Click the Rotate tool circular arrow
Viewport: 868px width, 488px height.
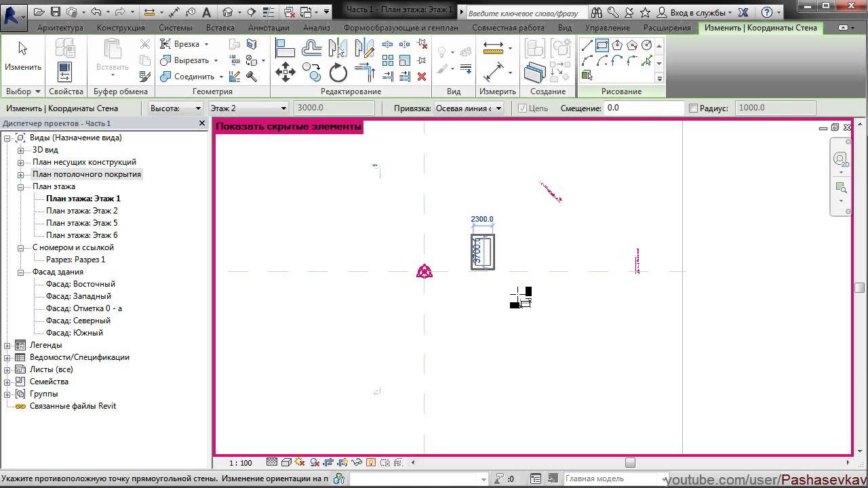click(x=338, y=73)
